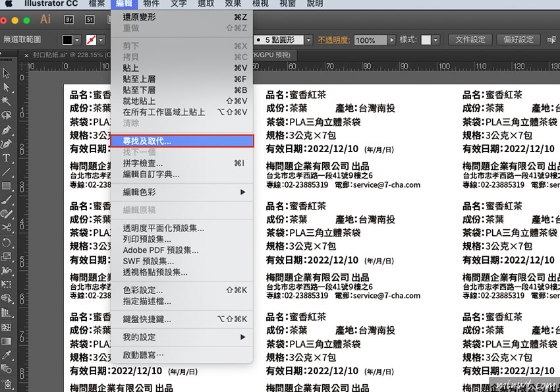Choose the Blend tool
Screen dimensions: 560x392
[6, 369]
